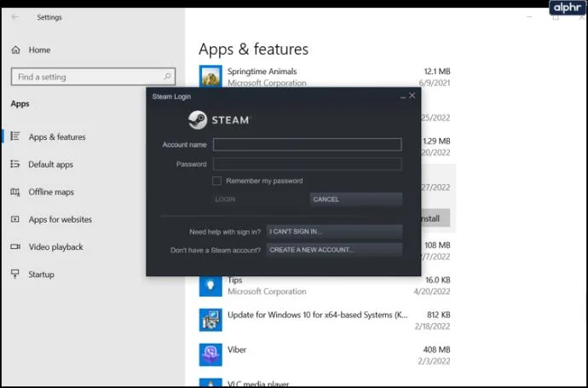Select the Startup sidebar icon
The width and height of the screenshot is (588, 388).
tap(15, 275)
